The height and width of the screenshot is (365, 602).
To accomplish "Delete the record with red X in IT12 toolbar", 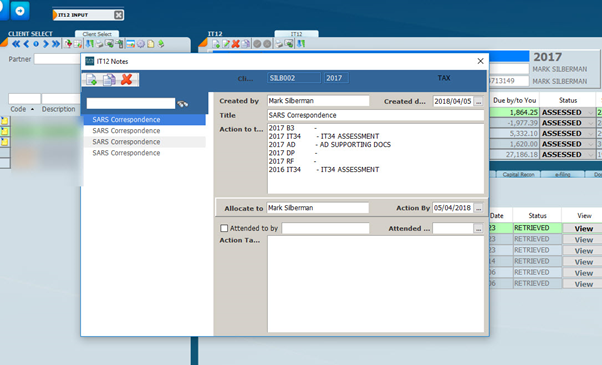I will [x=236, y=44].
